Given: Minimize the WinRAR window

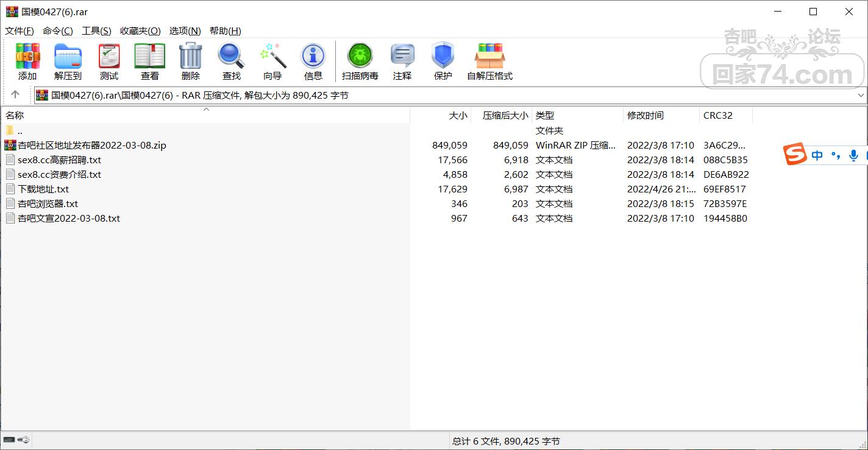Looking at the screenshot, I should point(778,12).
